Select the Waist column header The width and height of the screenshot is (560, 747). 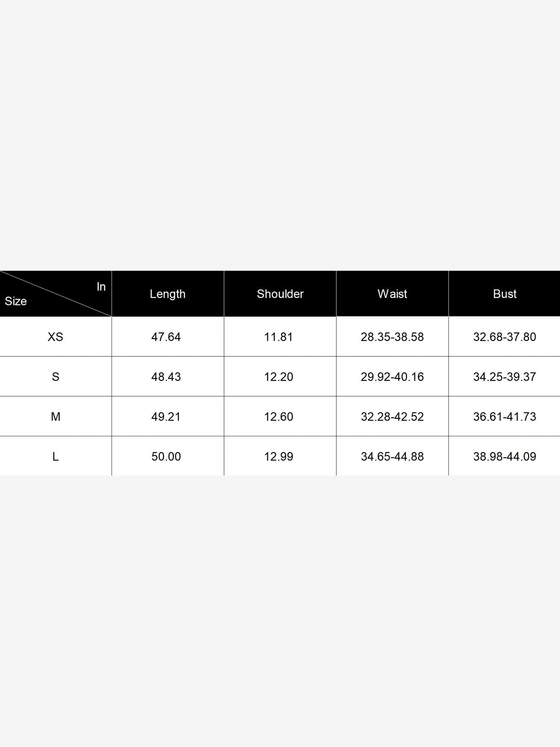point(392,294)
